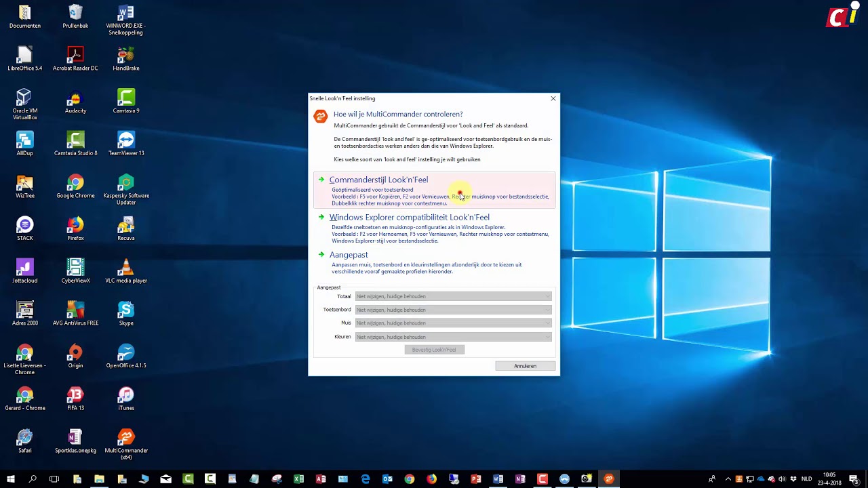Open WizTree desktop icon
The width and height of the screenshot is (868, 488).
(25, 186)
